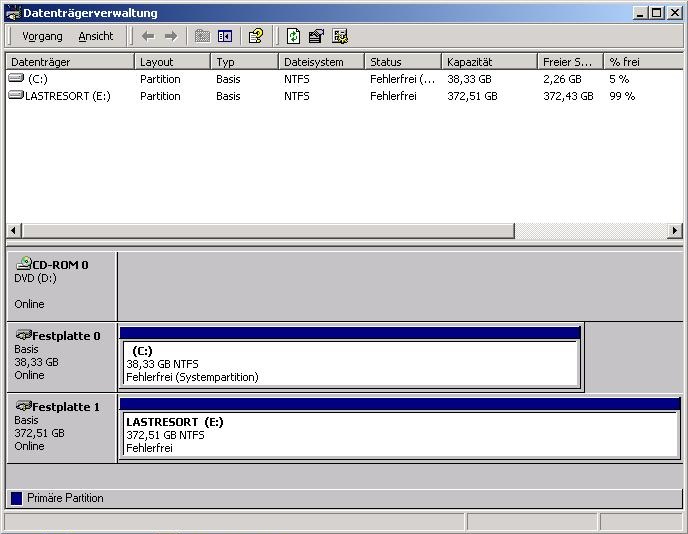Screen dimensions: 688x534
Task: Click the Festplatte 0 disk icon
Action: 24,335
